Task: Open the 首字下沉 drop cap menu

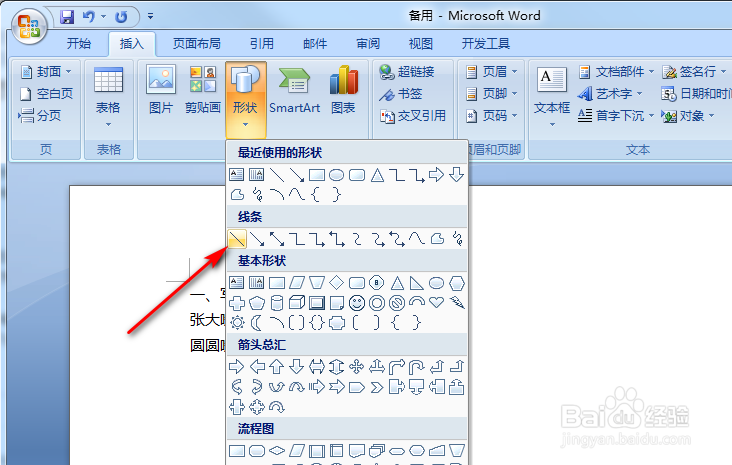Action: point(616,116)
